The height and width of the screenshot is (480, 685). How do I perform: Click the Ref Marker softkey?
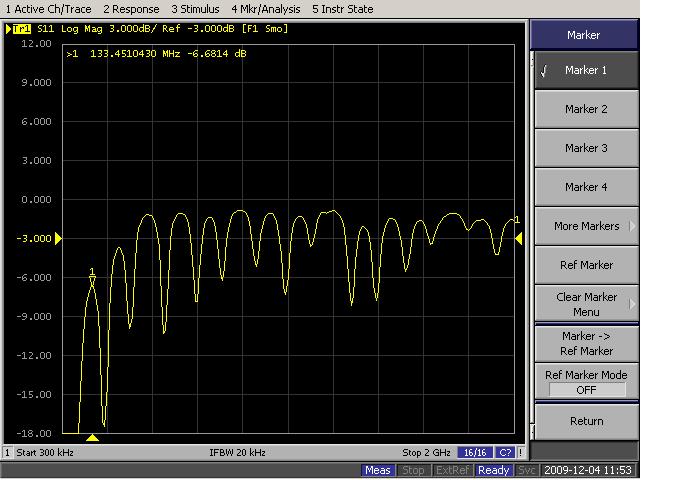pos(586,265)
